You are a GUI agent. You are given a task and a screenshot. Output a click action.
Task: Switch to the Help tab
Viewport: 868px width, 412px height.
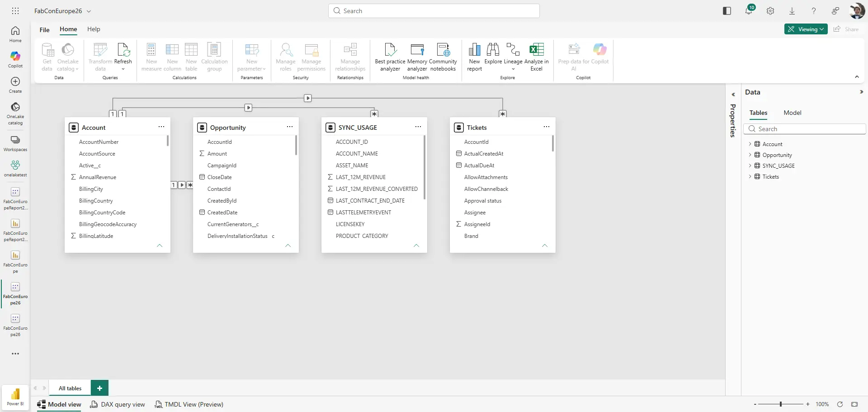94,29
